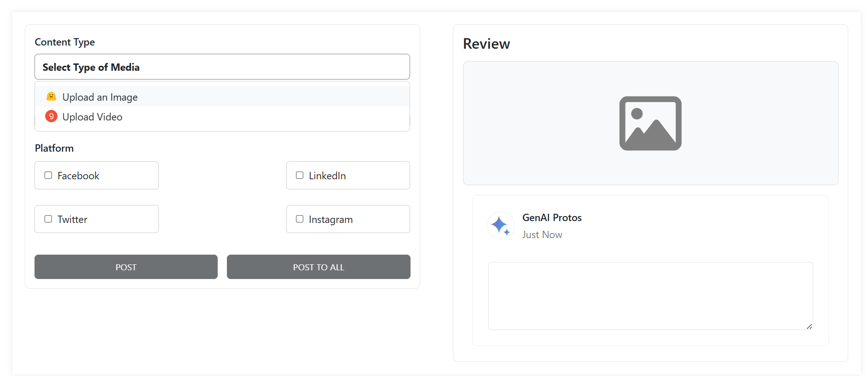Click the red number 9 icon
Image resolution: width=868 pixels, height=376 pixels.
(x=51, y=116)
